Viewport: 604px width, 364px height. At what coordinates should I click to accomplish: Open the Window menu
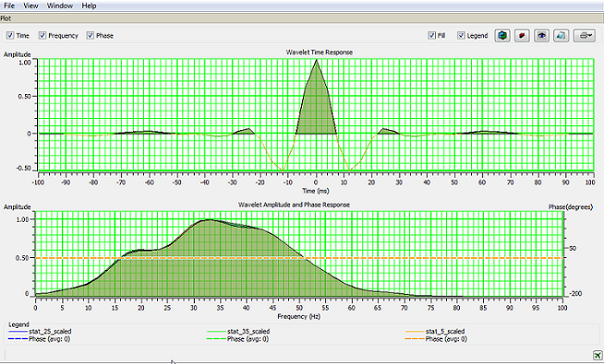tap(60, 6)
